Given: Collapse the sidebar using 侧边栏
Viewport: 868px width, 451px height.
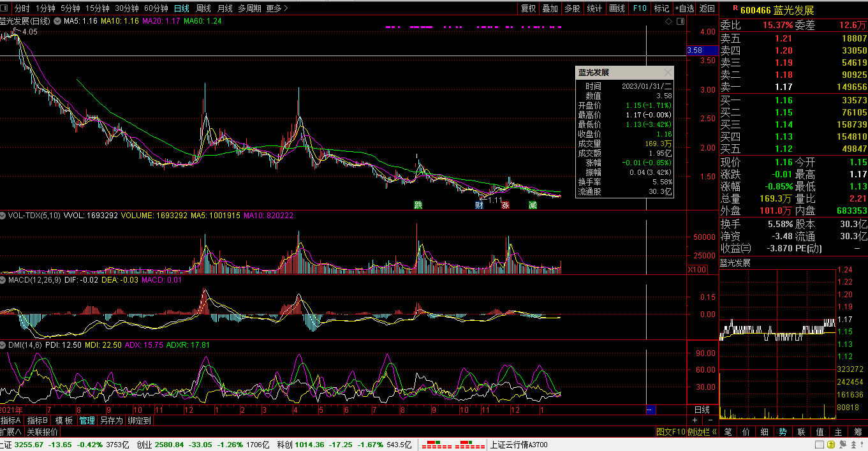Looking at the screenshot, I should [702, 432].
